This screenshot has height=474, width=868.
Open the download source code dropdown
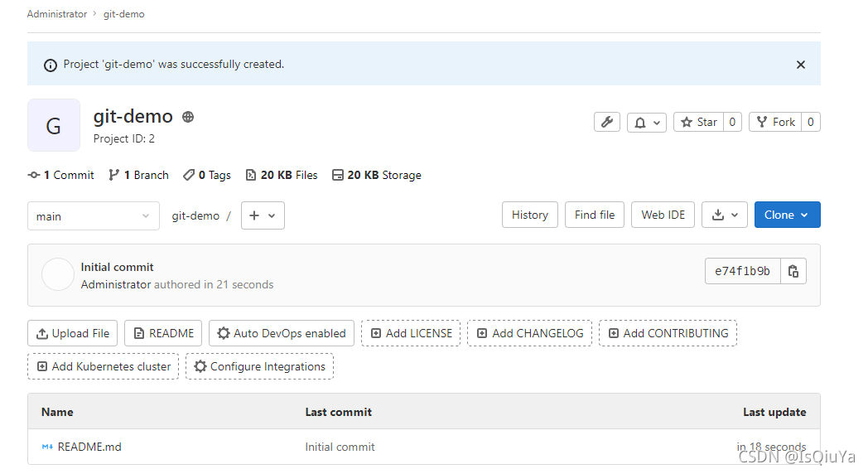pyautogui.click(x=725, y=215)
